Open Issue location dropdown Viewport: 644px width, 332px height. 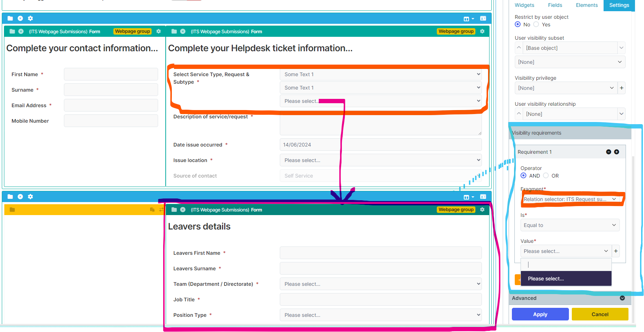[x=381, y=160]
